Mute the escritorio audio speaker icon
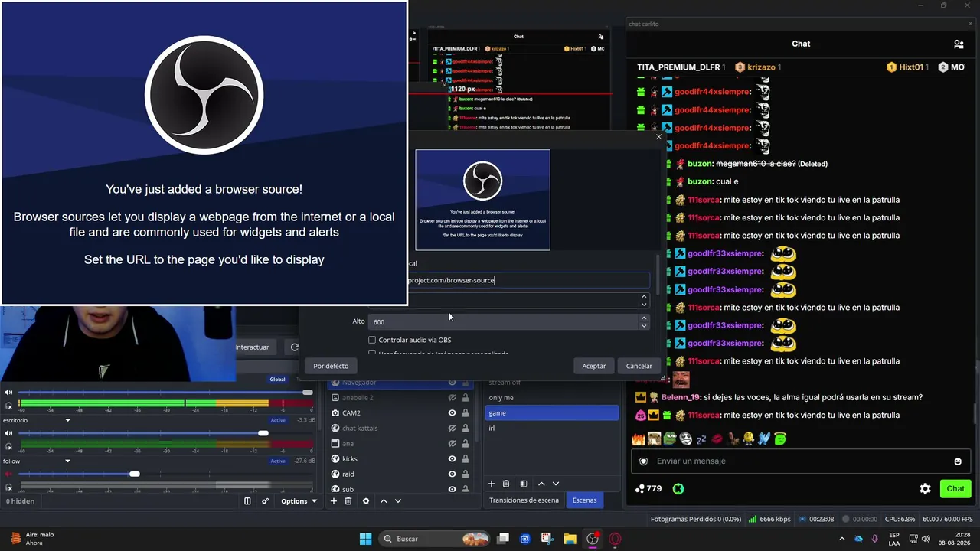This screenshot has width=980, height=551. (x=8, y=433)
